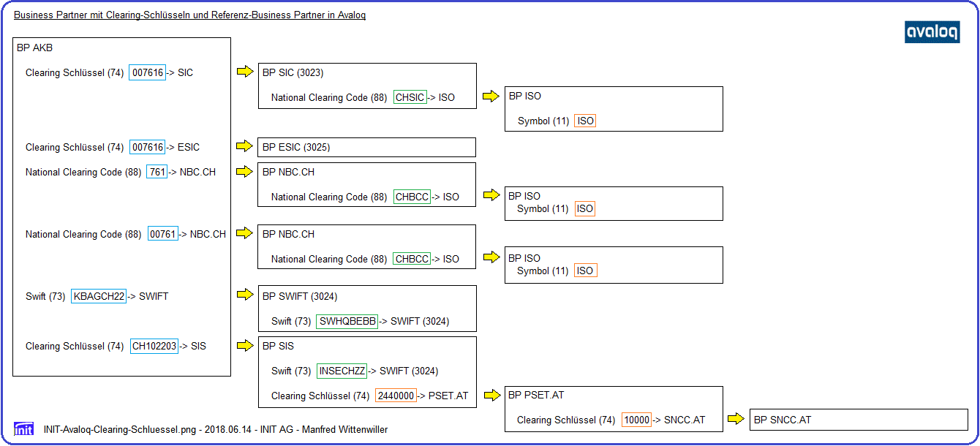Select the -> SNCC.AT reference text
The image size is (980, 446).
point(679,420)
